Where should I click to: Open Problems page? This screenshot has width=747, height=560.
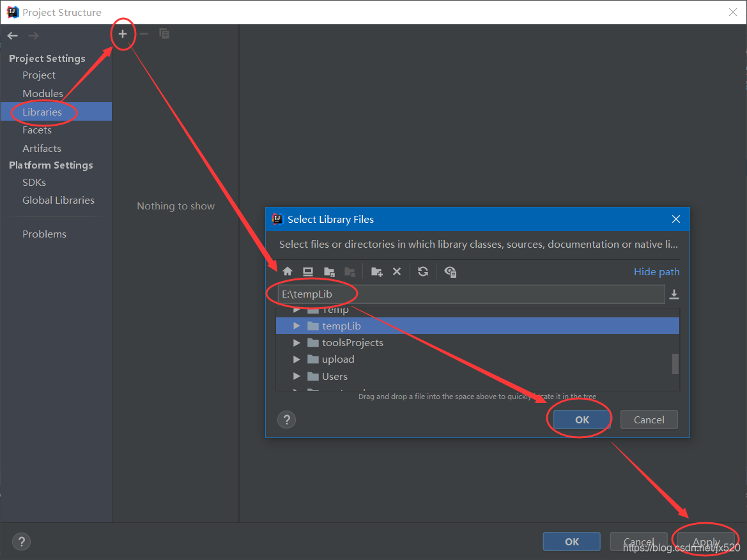pos(44,234)
